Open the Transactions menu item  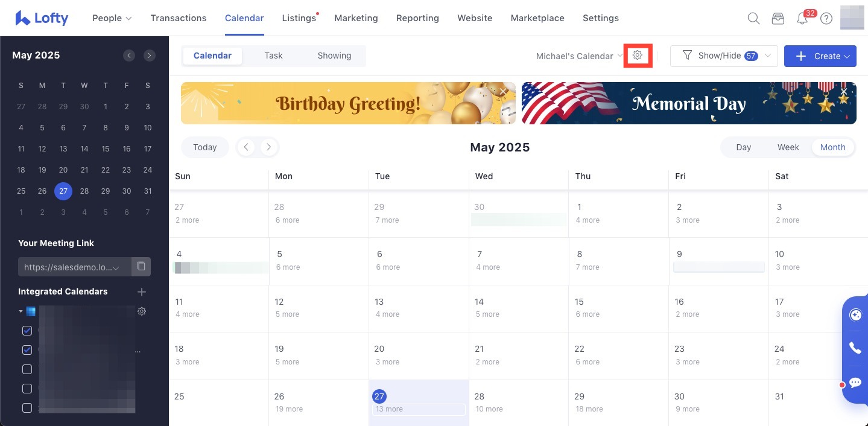click(178, 18)
